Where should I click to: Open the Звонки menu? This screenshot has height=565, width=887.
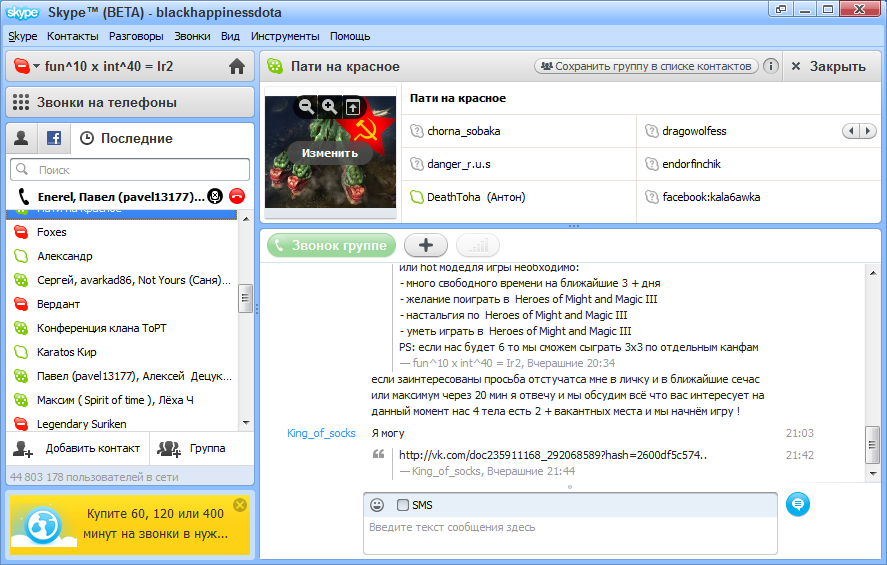coord(192,36)
